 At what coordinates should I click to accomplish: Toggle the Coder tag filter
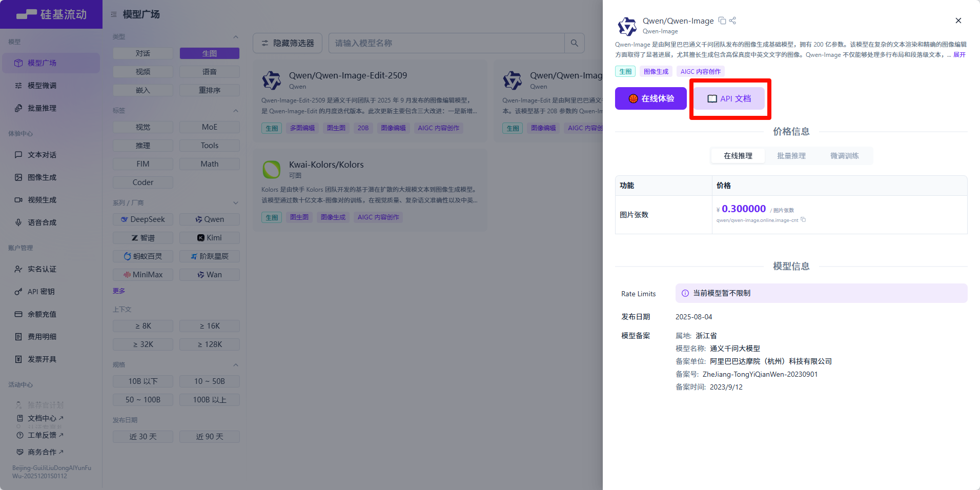(x=143, y=182)
